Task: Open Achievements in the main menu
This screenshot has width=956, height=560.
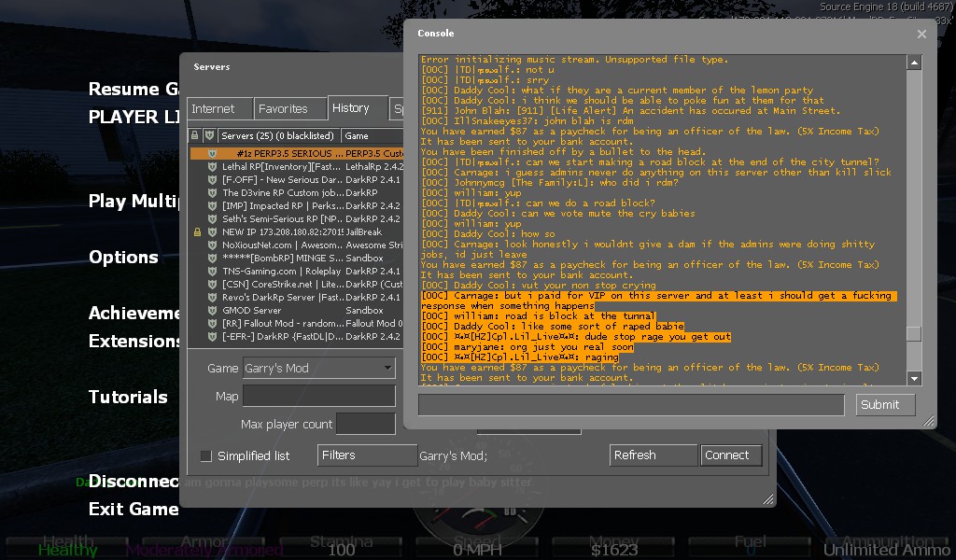Action: coord(134,314)
